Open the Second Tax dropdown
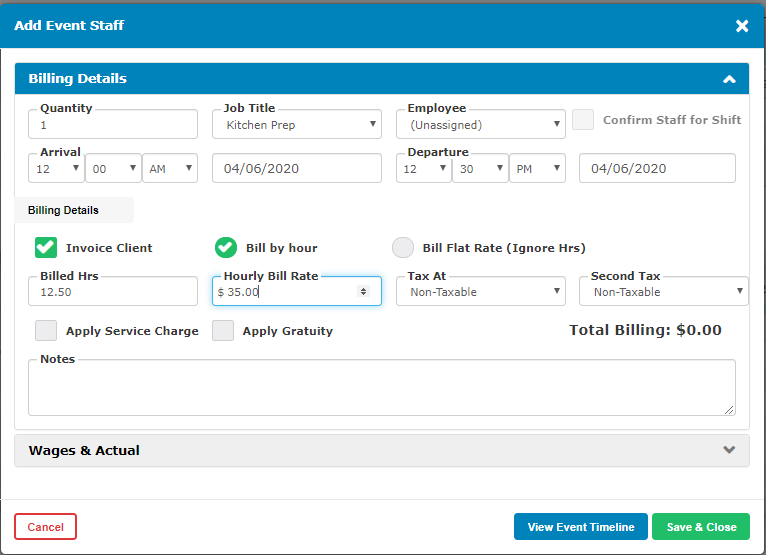This screenshot has height=555, width=766. [663, 292]
